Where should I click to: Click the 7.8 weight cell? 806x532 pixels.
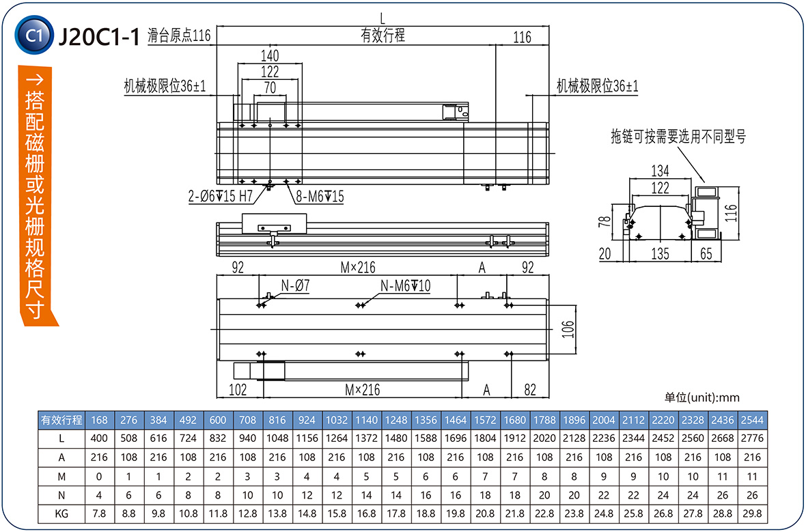(x=99, y=513)
